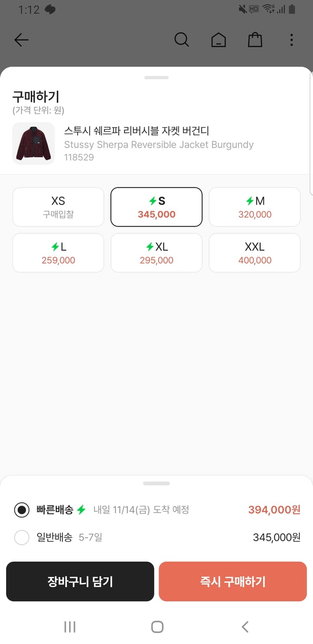Tap the burgundy sherpa jacket thumbnail

33,143
